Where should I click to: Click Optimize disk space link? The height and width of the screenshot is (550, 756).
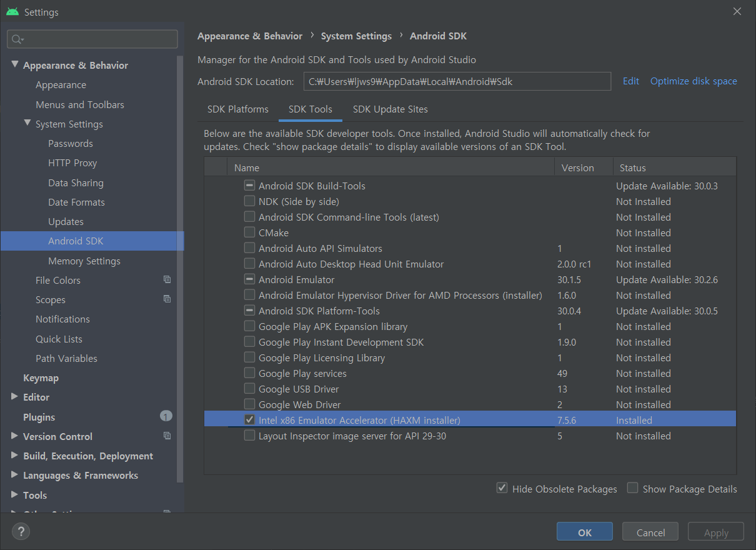pyautogui.click(x=694, y=81)
